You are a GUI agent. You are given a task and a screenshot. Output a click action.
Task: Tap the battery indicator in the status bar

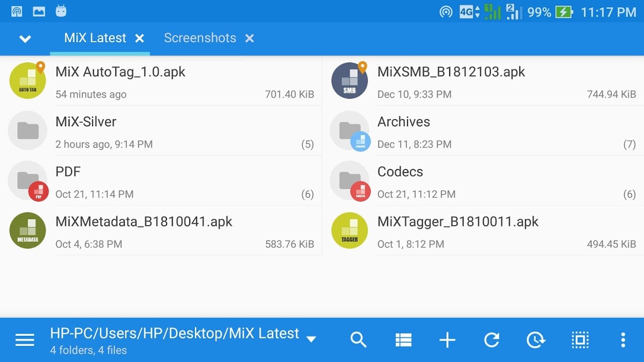click(564, 11)
